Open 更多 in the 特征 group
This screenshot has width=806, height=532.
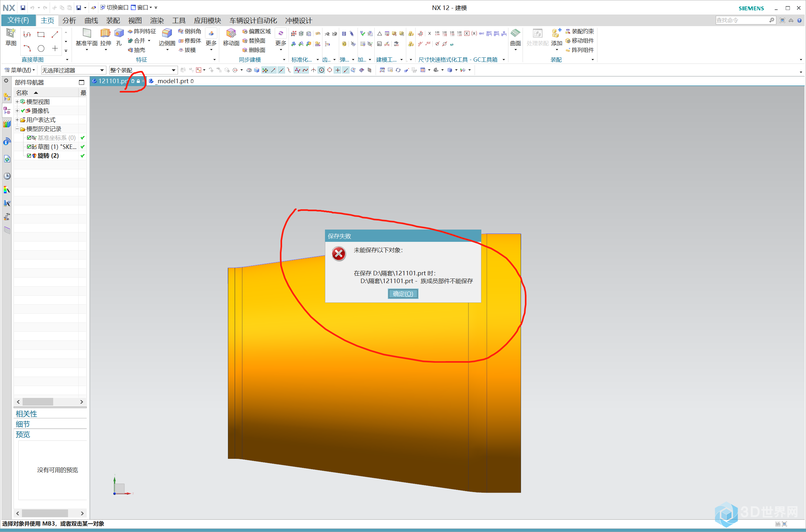(x=211, y=40)
